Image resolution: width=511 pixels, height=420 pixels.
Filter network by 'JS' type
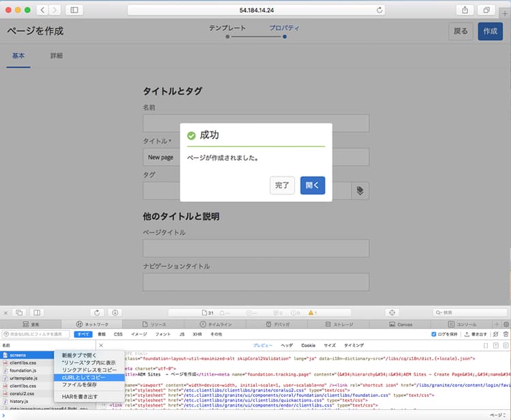182,334
